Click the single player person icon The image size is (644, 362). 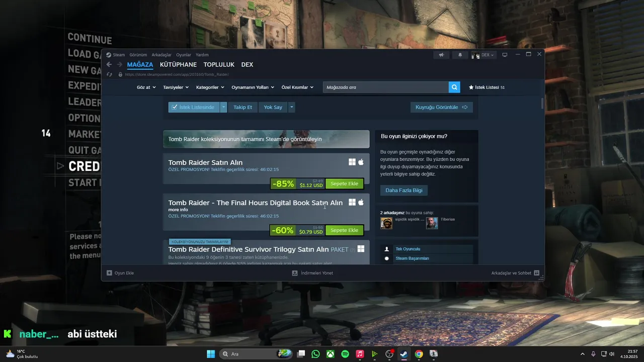click(x=386, y=249)
